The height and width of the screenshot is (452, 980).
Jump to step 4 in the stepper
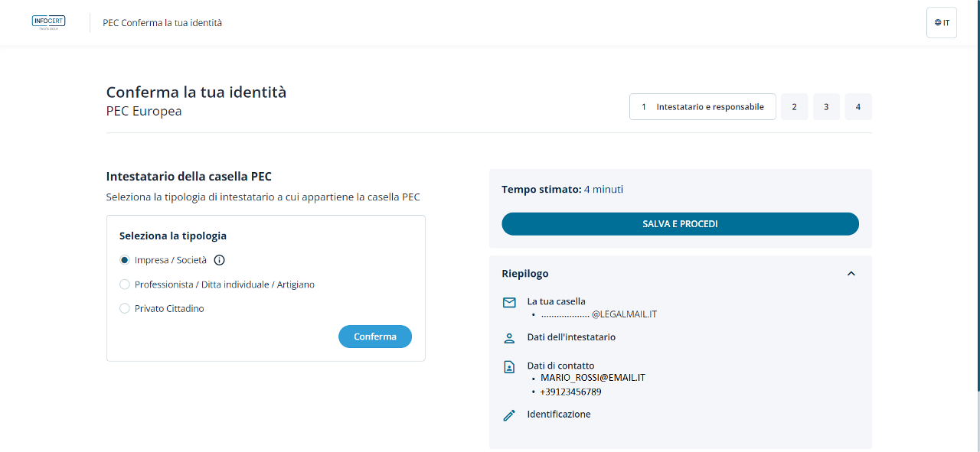pos(857,107)
